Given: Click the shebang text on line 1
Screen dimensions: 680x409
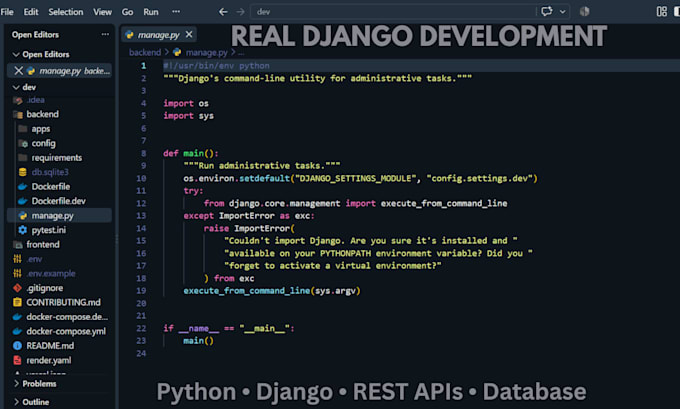Looking at the screenshot, I should 216,65.
